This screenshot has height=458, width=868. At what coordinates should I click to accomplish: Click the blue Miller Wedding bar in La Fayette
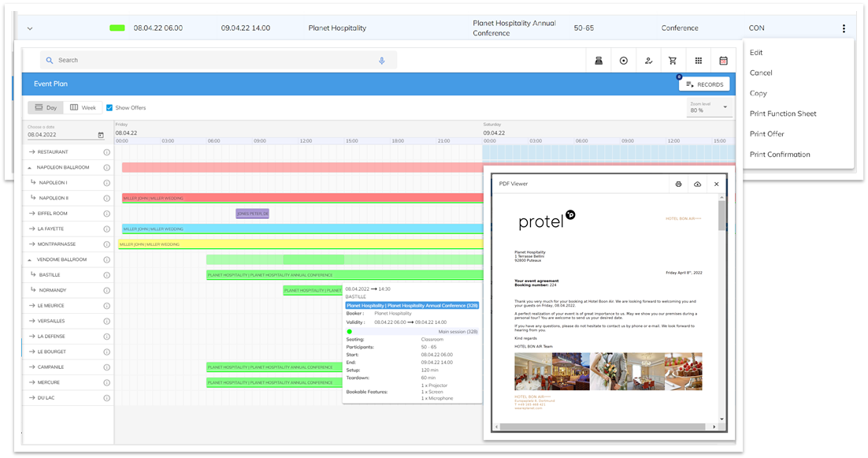[x=302, y=229]
